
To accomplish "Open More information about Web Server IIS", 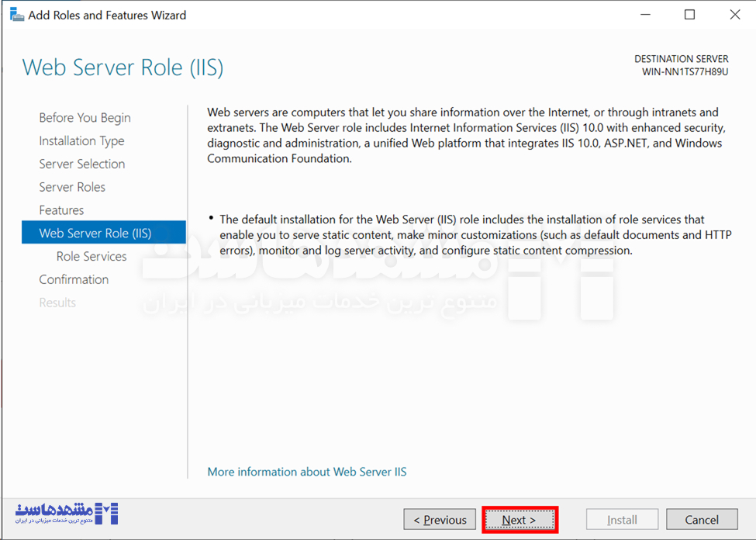I will click(x=306, y=472).
